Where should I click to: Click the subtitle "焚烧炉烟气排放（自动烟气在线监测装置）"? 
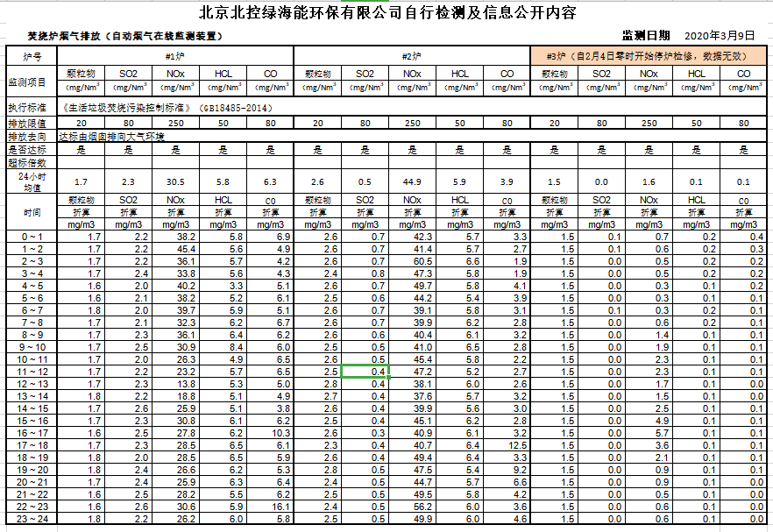pyautogui.click(x=125, y=36)
